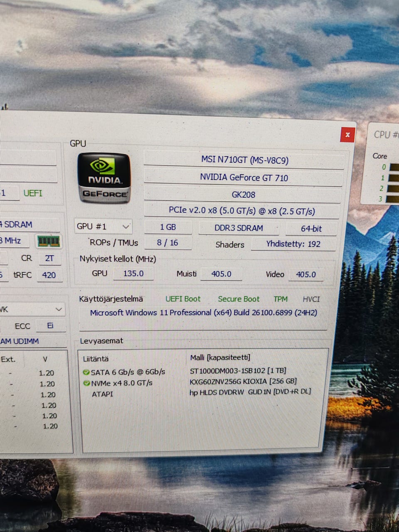Click the 1 GB memory size field

coord(168,227)
